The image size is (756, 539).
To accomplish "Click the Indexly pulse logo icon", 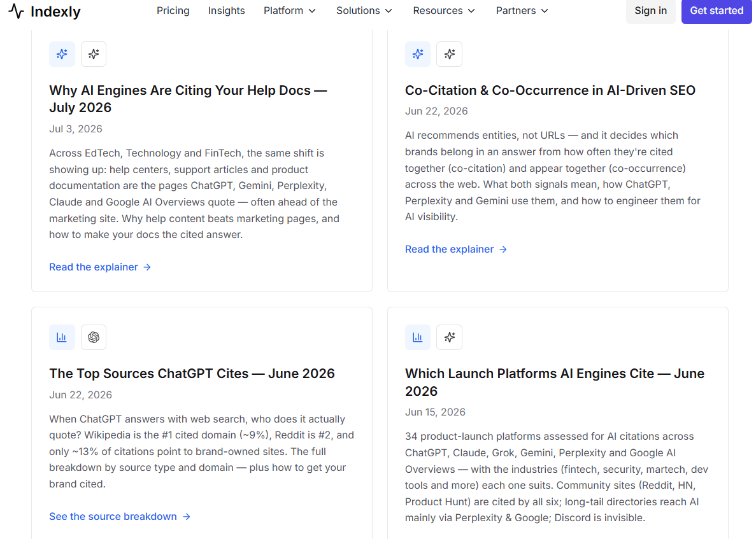I will point(17,11).
